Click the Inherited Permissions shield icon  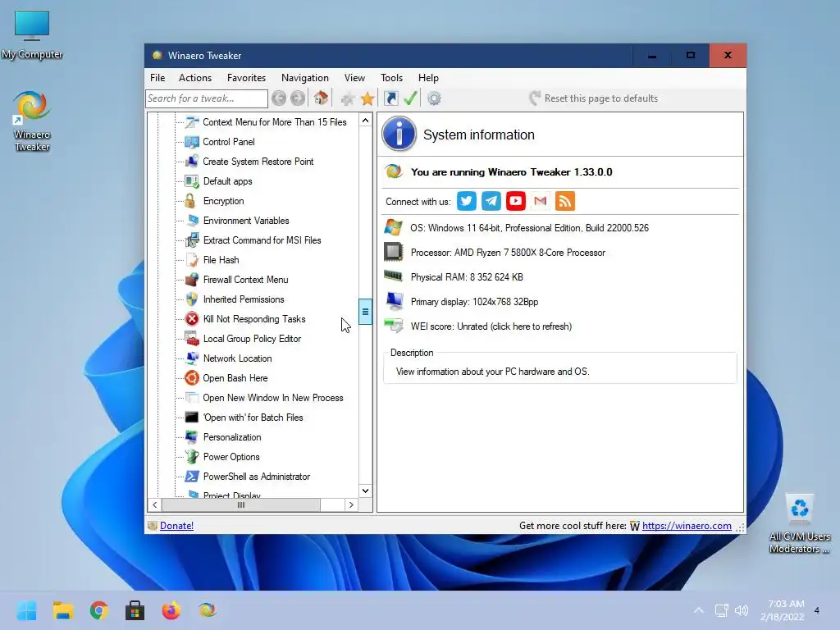192,299
